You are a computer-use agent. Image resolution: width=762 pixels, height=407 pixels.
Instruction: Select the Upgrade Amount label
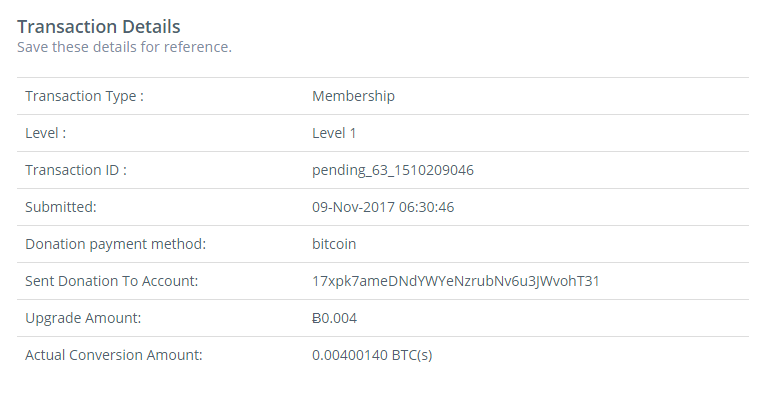pyautogui.click(x=83, y=318)
